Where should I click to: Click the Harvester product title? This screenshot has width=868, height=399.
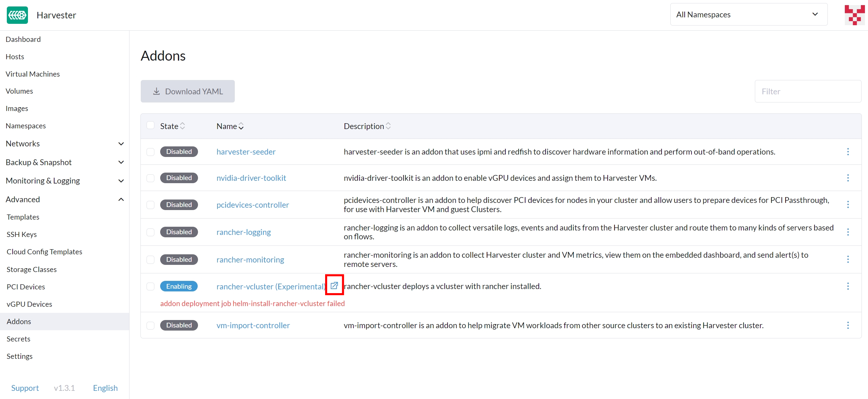tap(57, 15)
